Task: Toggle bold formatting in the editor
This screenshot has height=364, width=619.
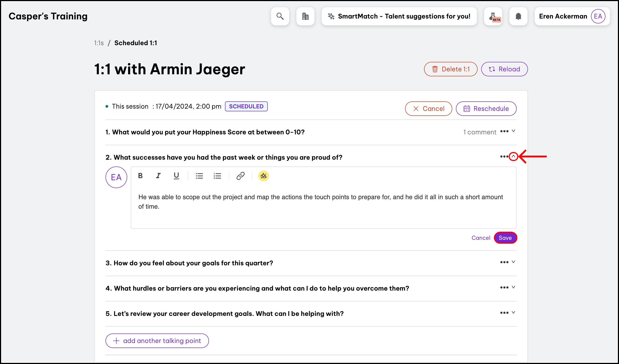Action: 140,176
